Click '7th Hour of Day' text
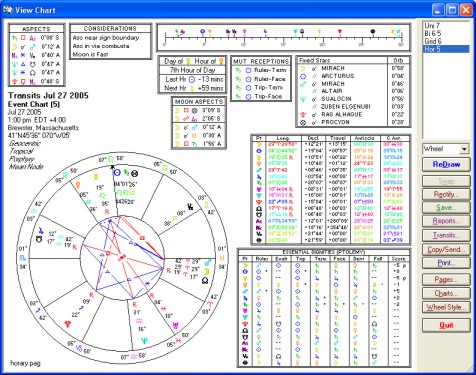Image resolution: width=476 pixels, height=375 pixels. [x=192, y=70]
